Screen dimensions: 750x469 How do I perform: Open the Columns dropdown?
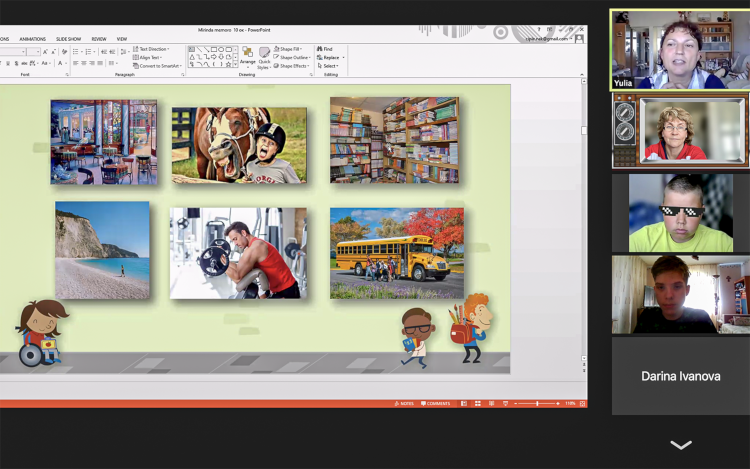(x=113, y=63)
